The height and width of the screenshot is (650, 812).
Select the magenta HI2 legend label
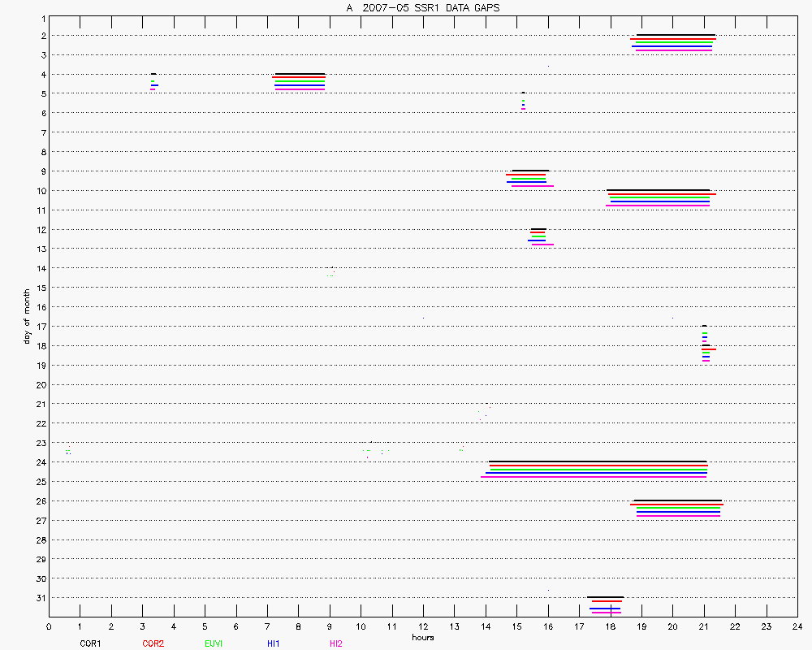pos(335,643)
